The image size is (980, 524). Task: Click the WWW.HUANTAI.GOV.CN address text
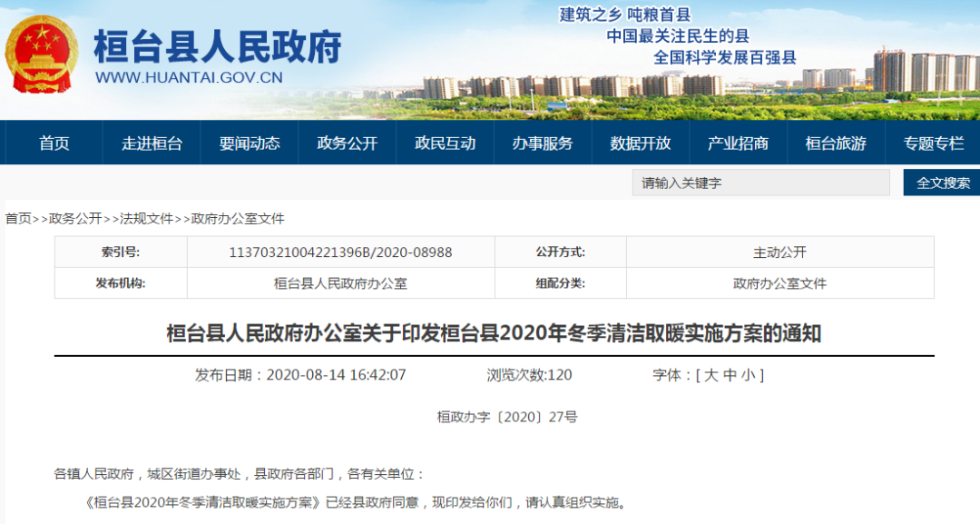pos(189,77)
